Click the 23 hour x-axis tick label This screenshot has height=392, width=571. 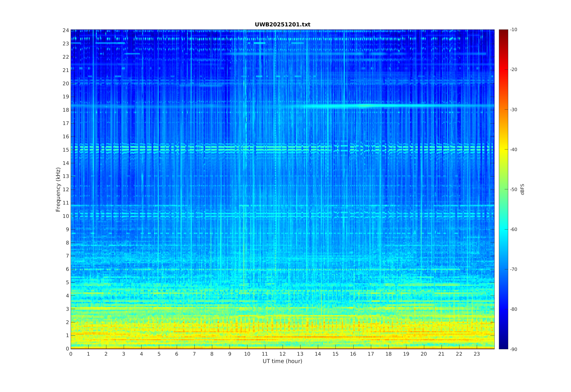click(477, 354)
